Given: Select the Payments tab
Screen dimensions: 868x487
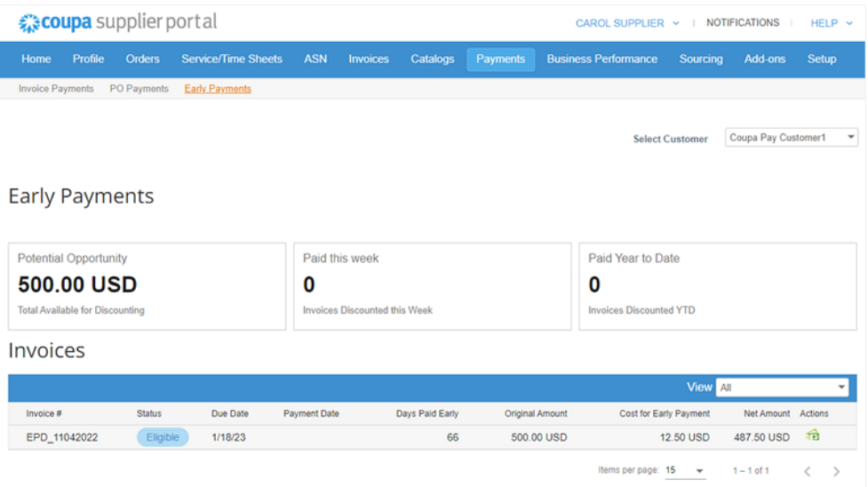Looking at the screenshot, I should [x=500, y=60].
